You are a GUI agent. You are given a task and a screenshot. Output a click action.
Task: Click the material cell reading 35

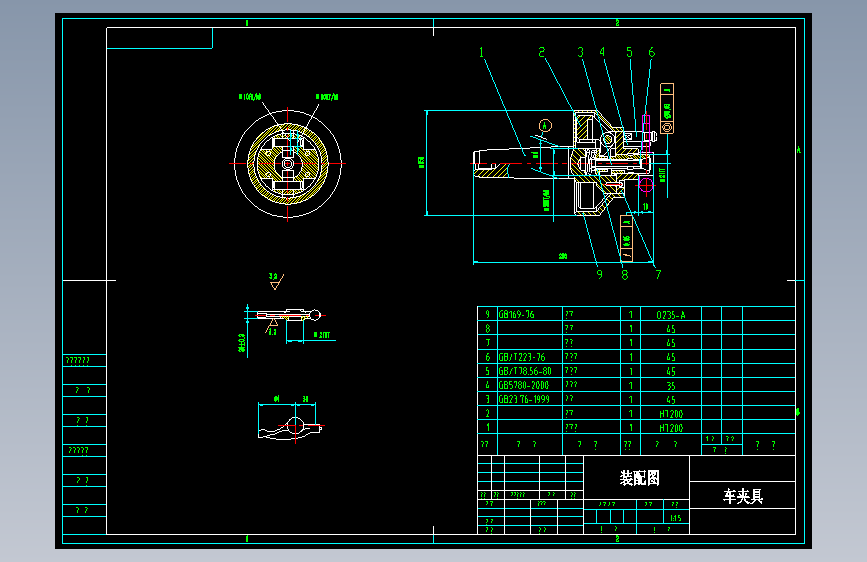coord(671,386)
